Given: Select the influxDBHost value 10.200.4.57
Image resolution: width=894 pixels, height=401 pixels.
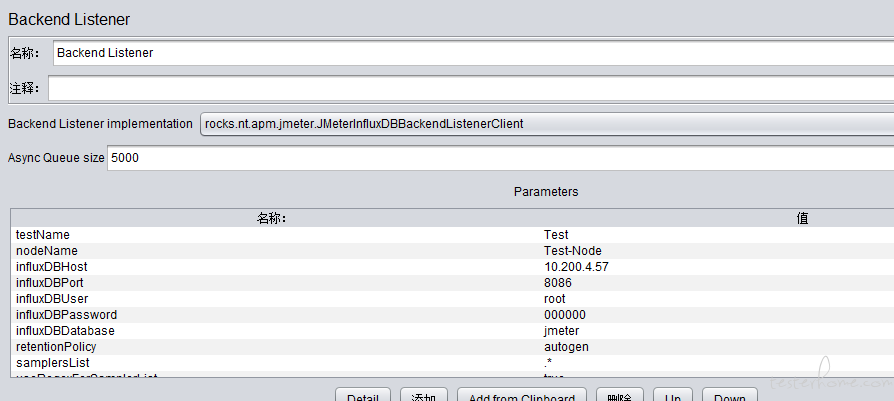Looking at the screenshot, I should click(576, 267).
